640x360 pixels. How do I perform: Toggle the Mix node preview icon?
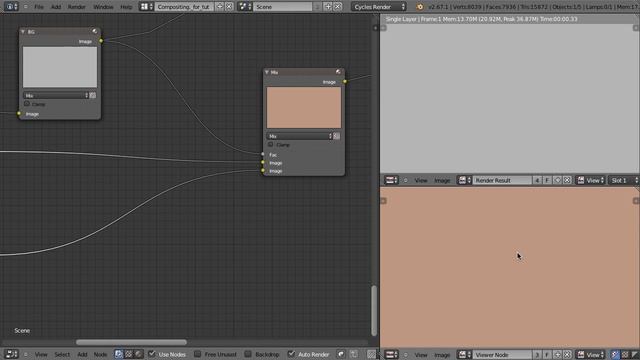click(338, 71)
